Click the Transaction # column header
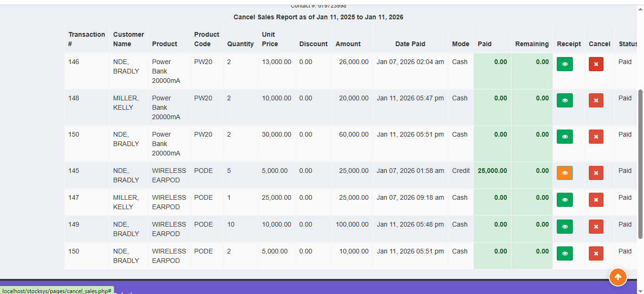Viewport: 644px width, 294px height. pos(87,39)
